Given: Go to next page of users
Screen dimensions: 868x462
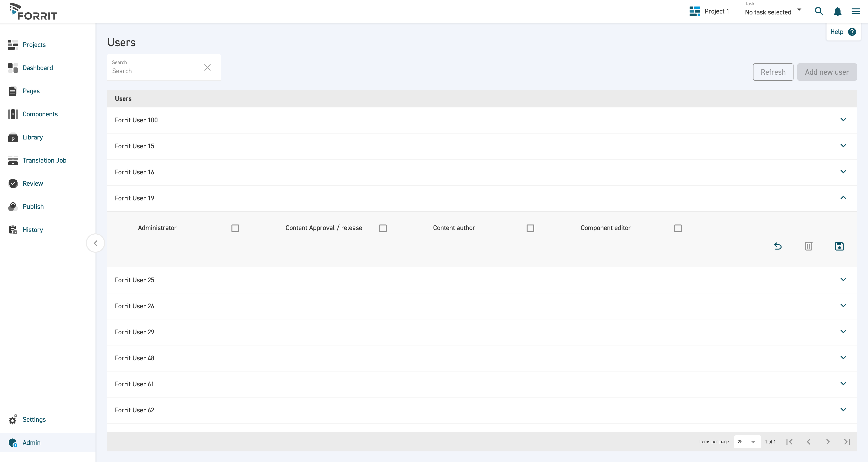Looking at the screenshot, I should click(828, 442).
